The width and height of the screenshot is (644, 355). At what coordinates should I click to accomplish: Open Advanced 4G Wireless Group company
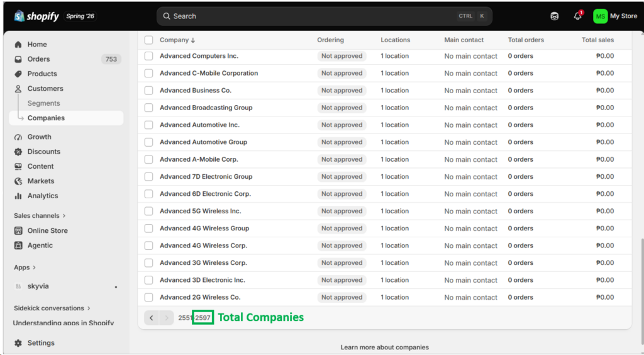tap(204, 228)
